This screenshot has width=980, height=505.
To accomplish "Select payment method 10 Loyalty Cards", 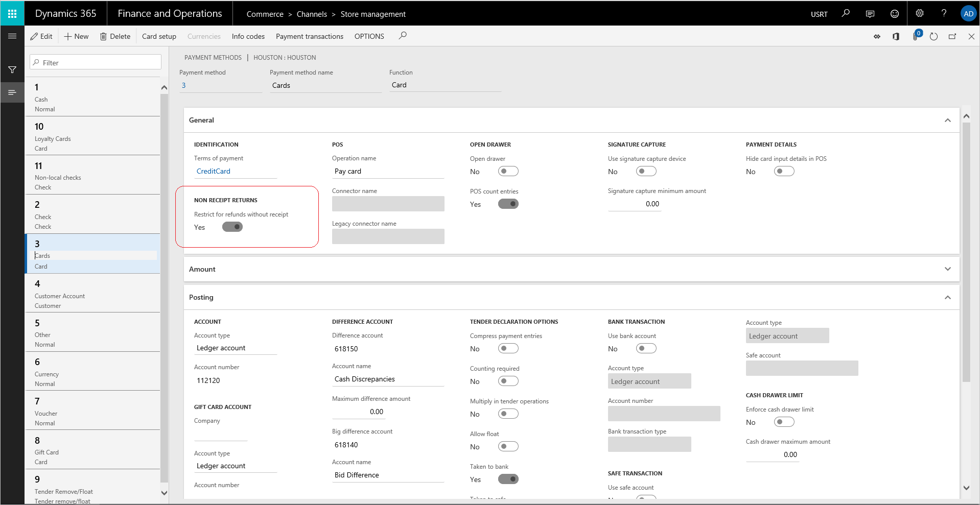I will pyautogui.click(x=92, y=135).
